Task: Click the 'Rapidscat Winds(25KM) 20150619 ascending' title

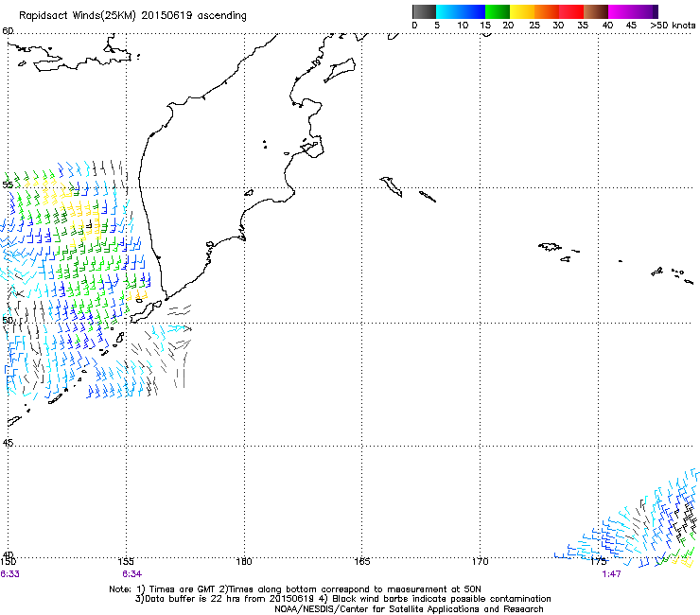Action: [x=132, y=16]
